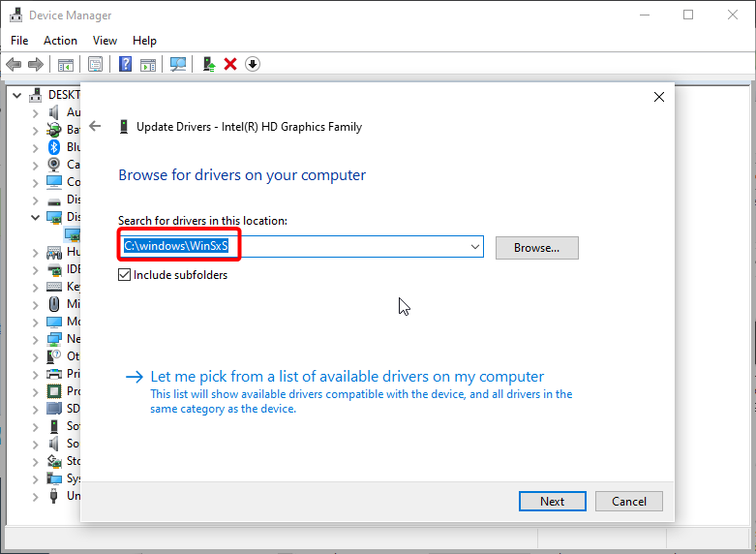Click the blue question mark Help icon
Screen dimensions: 756x554
click(126, 64)
